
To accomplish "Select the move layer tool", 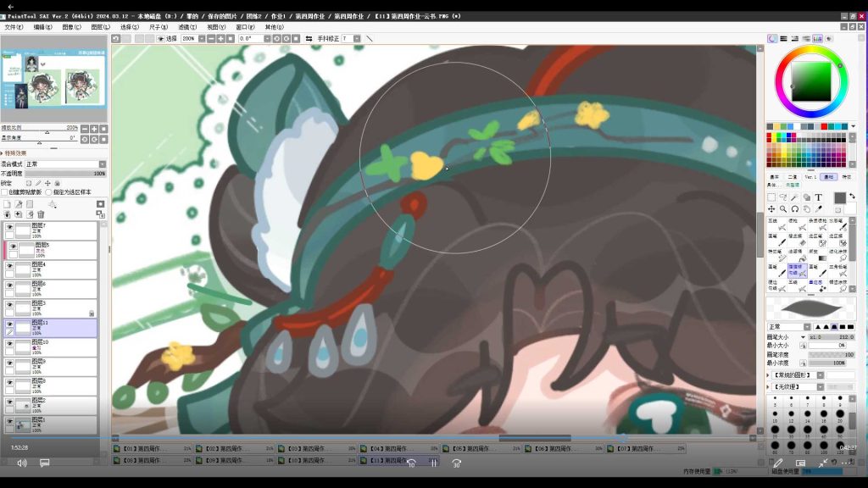I will (771, 209).
